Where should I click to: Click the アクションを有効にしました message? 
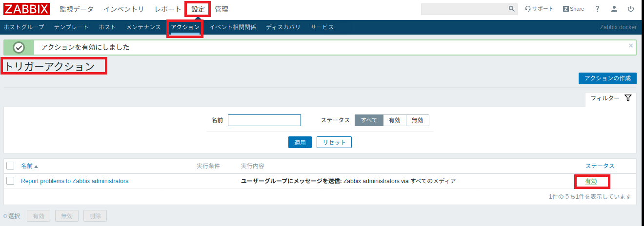point(85,47)
